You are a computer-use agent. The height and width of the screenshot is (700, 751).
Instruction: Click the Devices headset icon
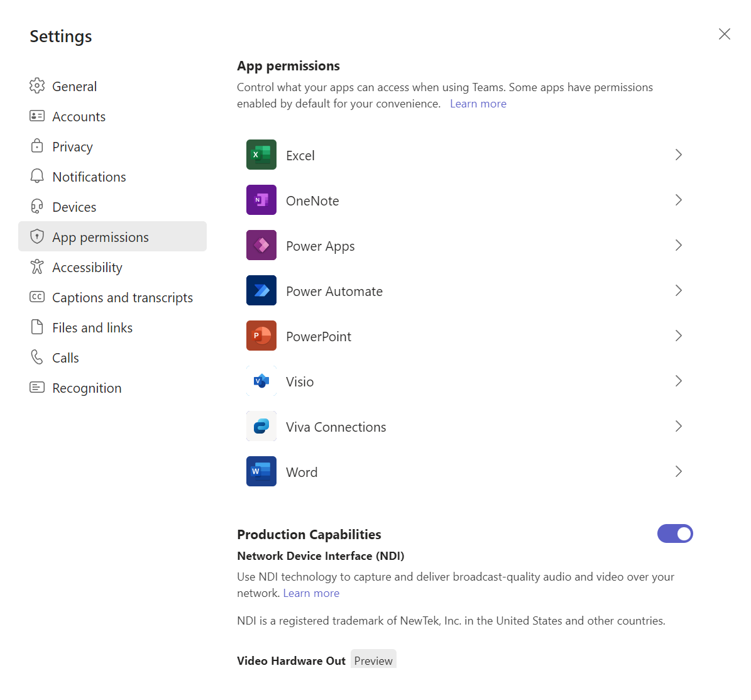(37, 206)
